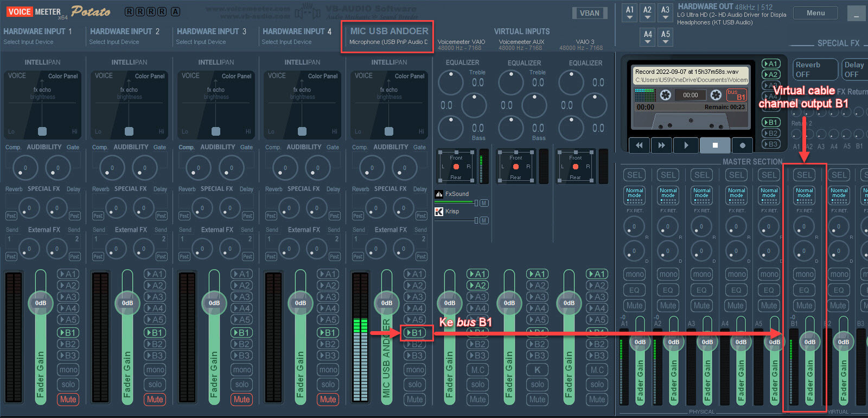This screenshot has height=418, width=868.
Task: Click MIC USB ANDOER fader knob
Action: click(387, 303)
